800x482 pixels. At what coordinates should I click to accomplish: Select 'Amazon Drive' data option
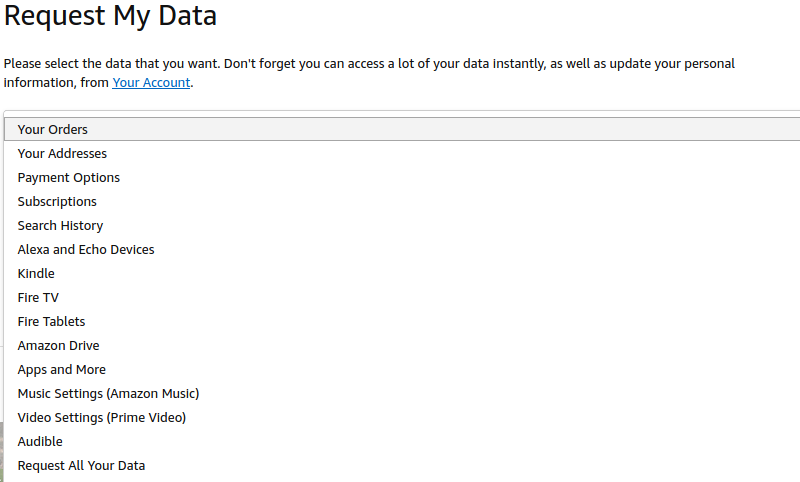coord(58,346)
